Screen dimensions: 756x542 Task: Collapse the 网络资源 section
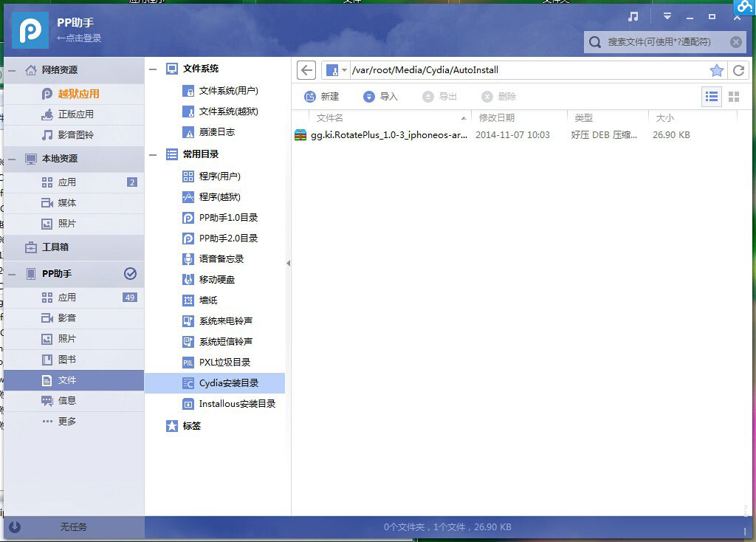tap(13, 70)
